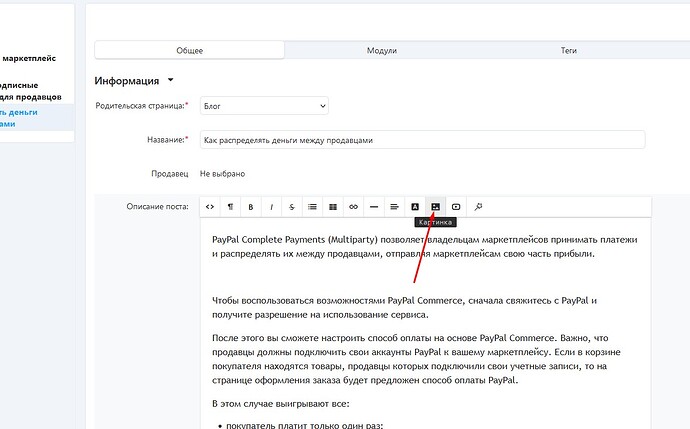Open the paragraph format menu
The height and width of the screenshot is (429, 690).
pyautogui.click(x=230, y=207)
